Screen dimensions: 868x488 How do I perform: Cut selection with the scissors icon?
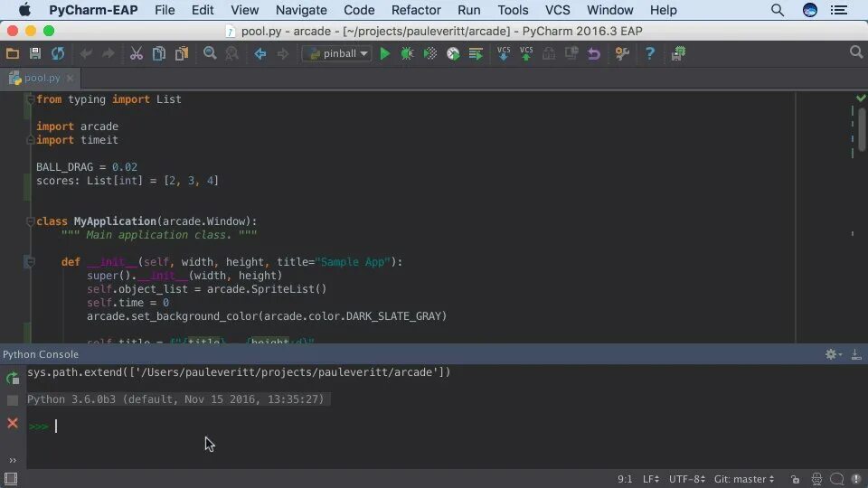pos(137,53)
